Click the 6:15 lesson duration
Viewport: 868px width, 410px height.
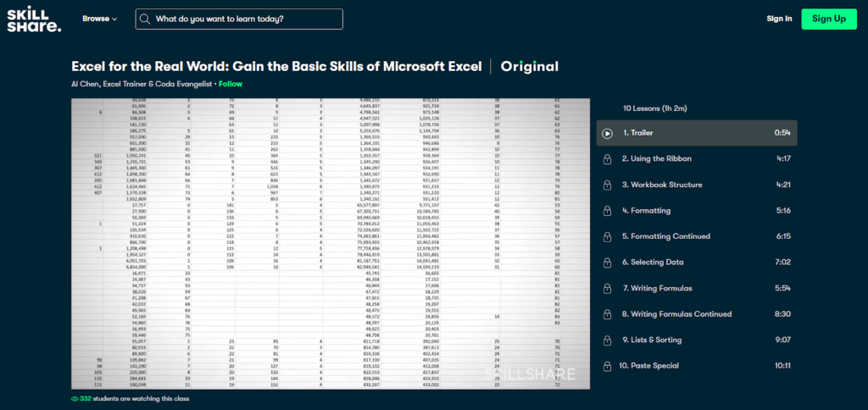click(x=783, y=237)
